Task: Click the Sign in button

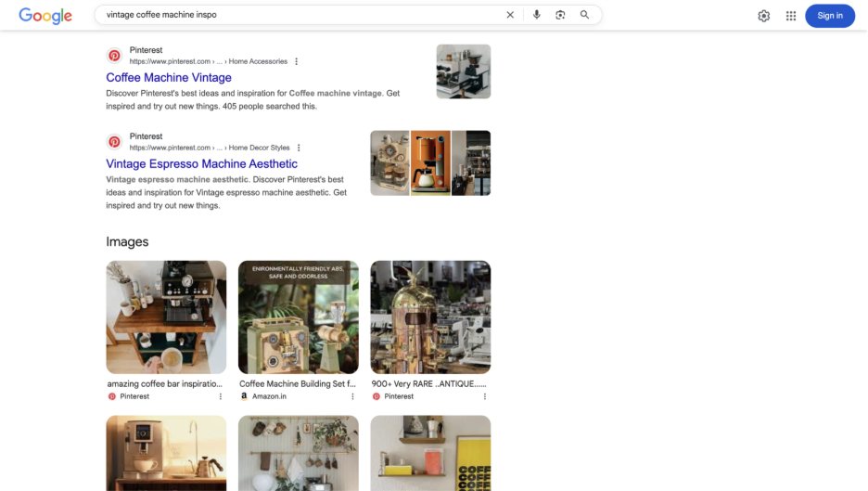Action: [830, 16]
